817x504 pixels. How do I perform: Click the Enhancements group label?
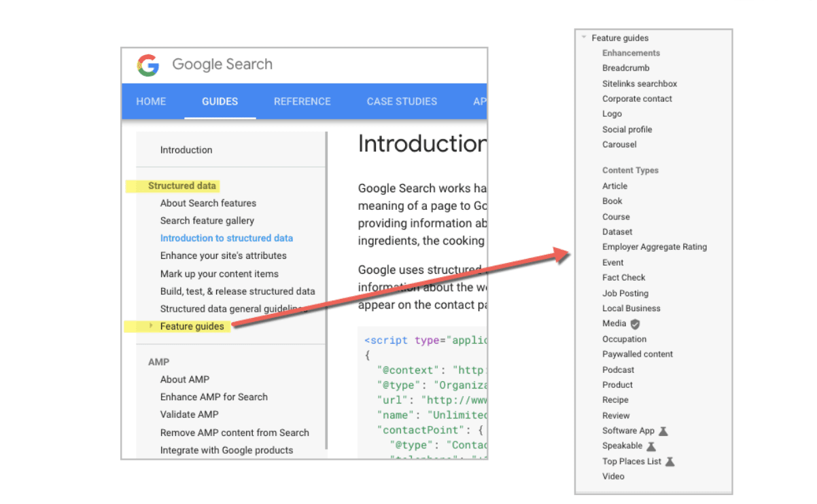point(631,53)
